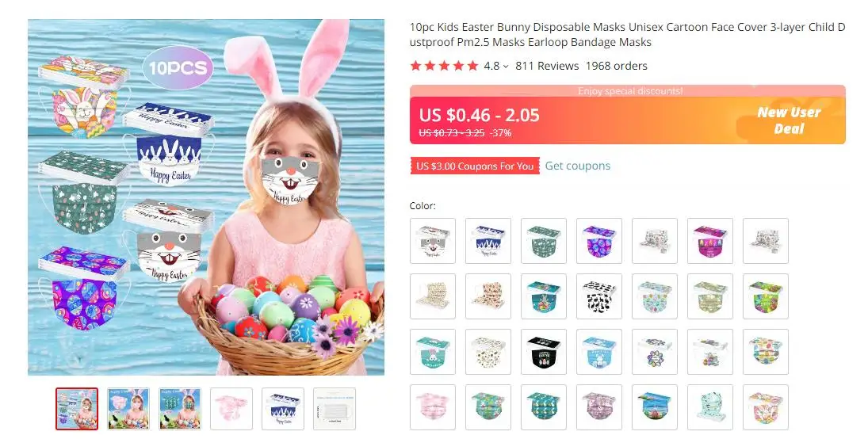Viewport: 868px width, 439px height.
Task: View the navy Happy Easter mask thumbnail
Action: point(283,409)
